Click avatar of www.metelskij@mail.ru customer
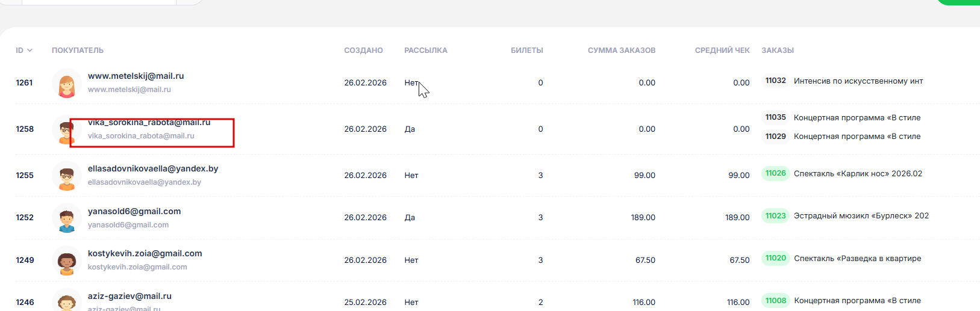Image resolution: width=980 pixels, height=311 pixels. tap(66, 84)
